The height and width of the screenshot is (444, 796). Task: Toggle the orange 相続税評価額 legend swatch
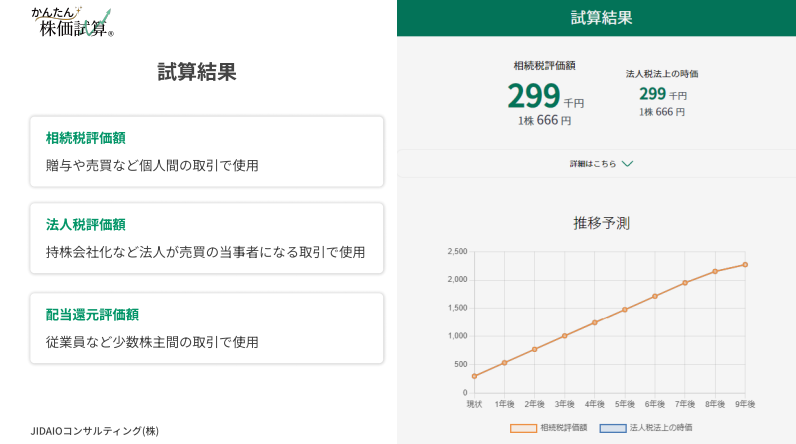pos(523,428)
